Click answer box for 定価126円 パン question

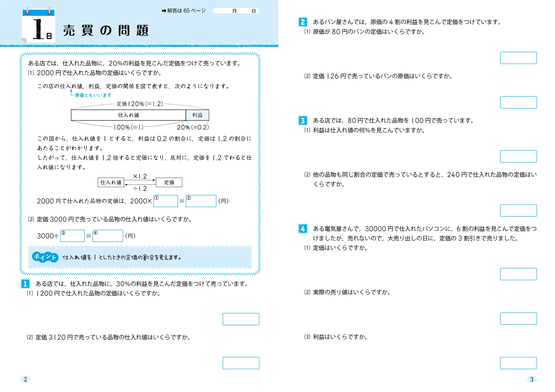519,102
